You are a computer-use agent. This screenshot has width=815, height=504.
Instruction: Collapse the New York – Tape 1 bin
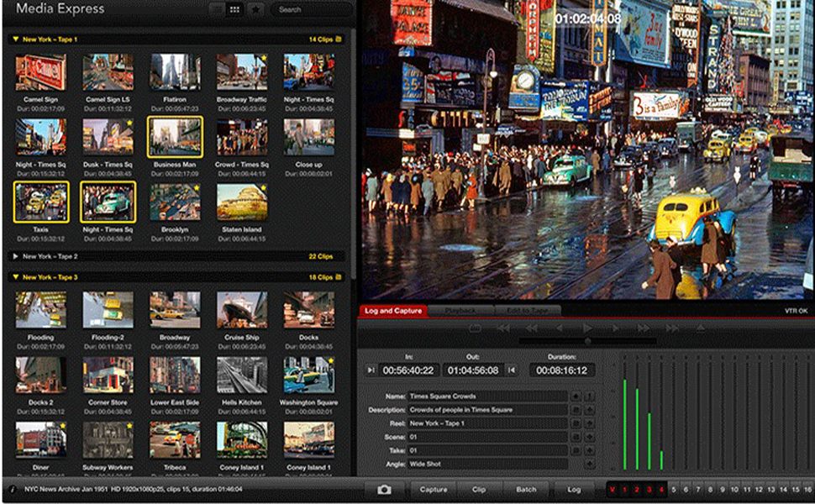(15, 39)
